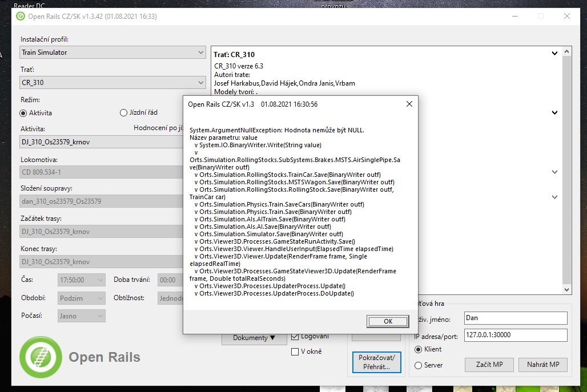Viewport: 587px width, 392px height.
Task: Select the Klient radio button
Action: [418, 349]
